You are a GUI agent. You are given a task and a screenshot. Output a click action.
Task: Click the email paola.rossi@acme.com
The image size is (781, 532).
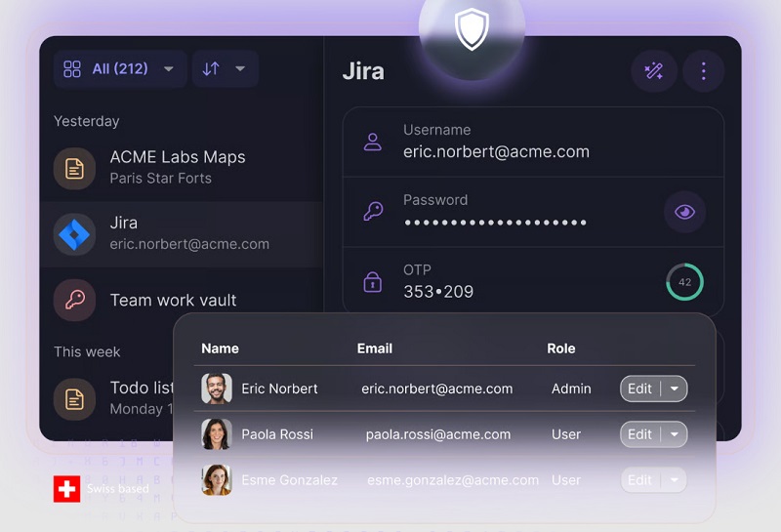[x=438, y=434]
